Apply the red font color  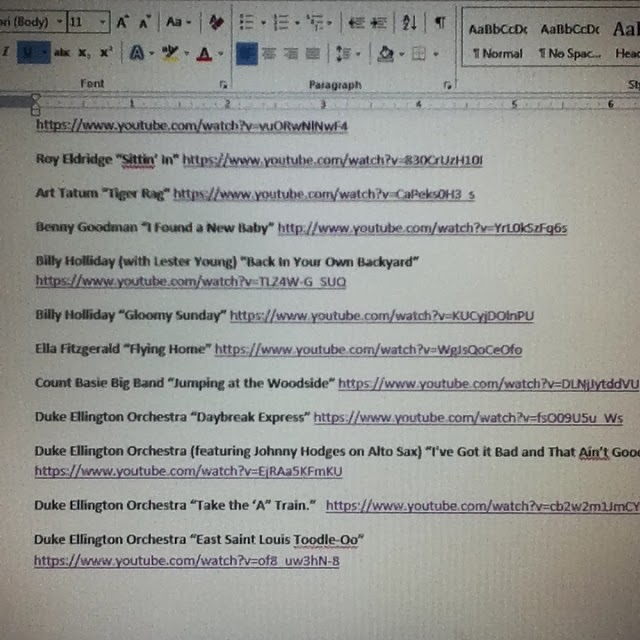[204, 54]
